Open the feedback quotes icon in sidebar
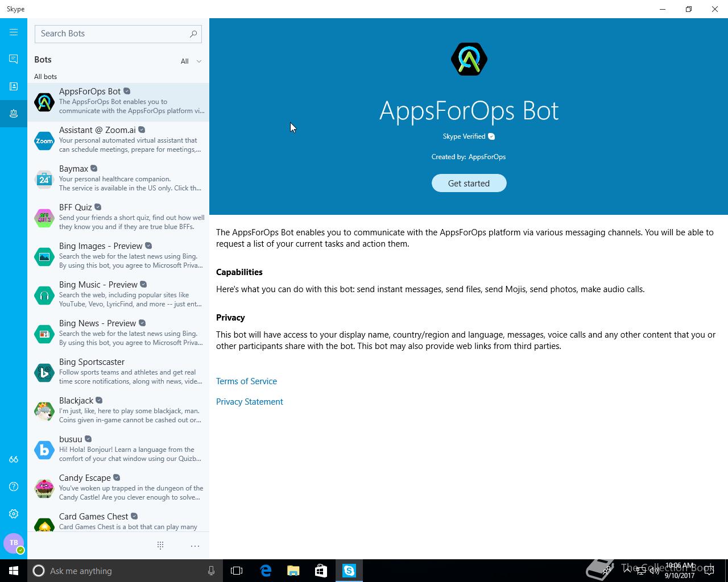The width and height of the screenshot is (728, 582). coord(14,459)
